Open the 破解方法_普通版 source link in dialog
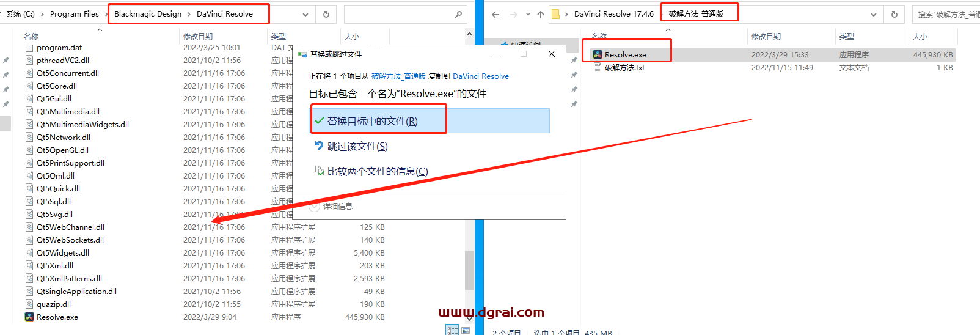The height and width of the screenshot is (335, 980). coord(398,76)
